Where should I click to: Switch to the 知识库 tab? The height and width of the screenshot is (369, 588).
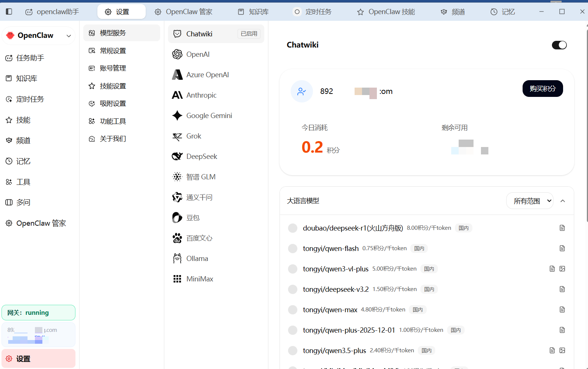pyautogui.click(x=253, y=12)
